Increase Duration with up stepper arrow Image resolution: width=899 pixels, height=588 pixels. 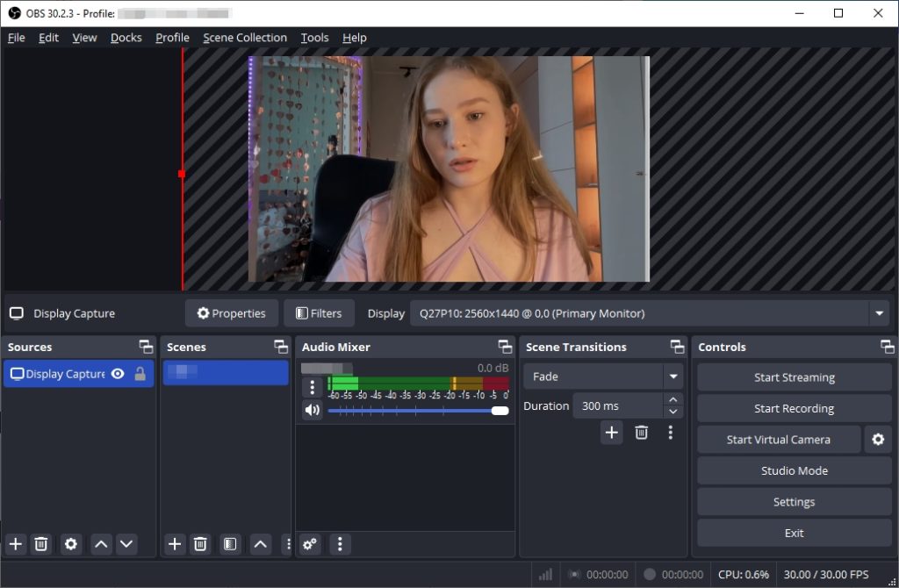click(x=673, y=399)
